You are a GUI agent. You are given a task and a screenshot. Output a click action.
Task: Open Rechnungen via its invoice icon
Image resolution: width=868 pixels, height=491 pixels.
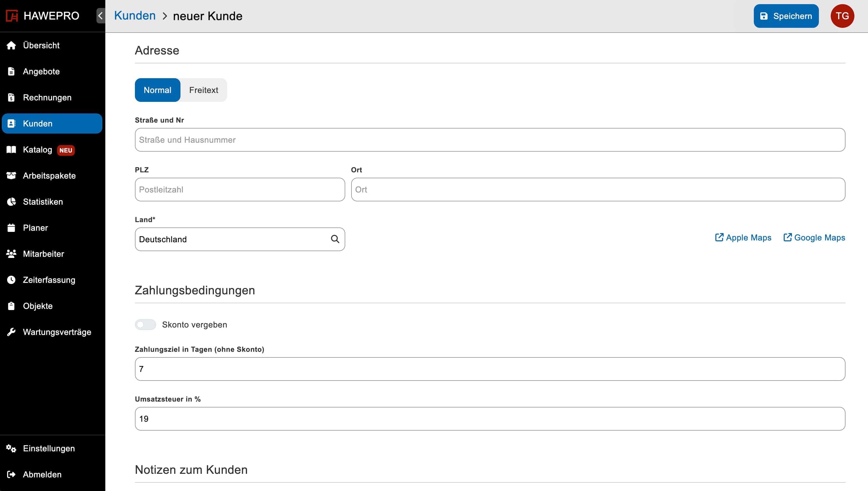11,97
